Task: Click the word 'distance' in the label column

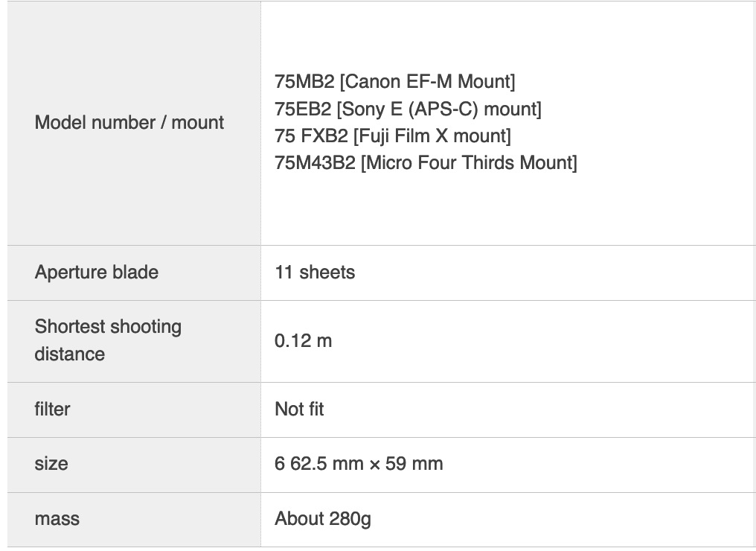Action: tap(70, 354)
